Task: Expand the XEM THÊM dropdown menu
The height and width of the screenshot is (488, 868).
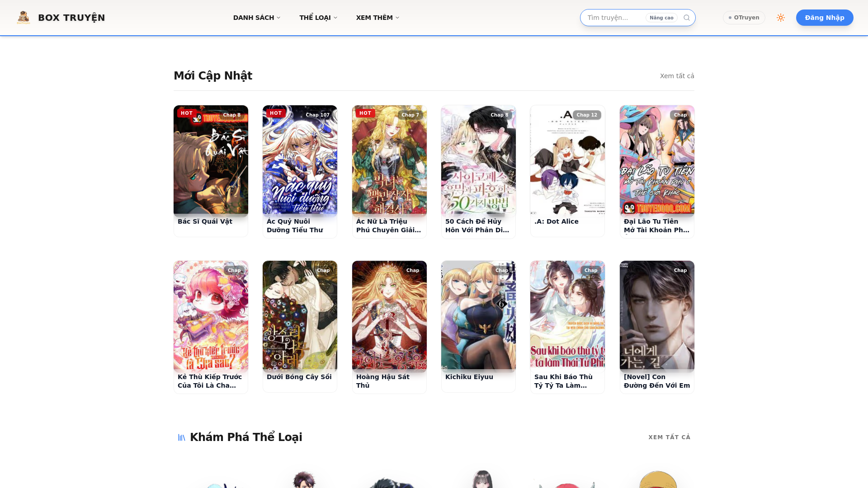Action: point(377,18)
